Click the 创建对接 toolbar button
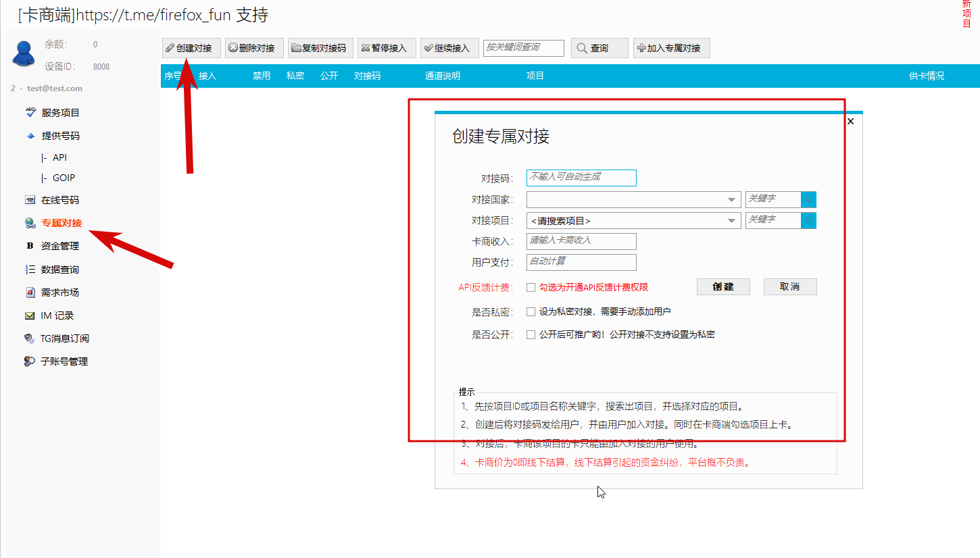Screen dimensions: 980x558 pos(191,48)
